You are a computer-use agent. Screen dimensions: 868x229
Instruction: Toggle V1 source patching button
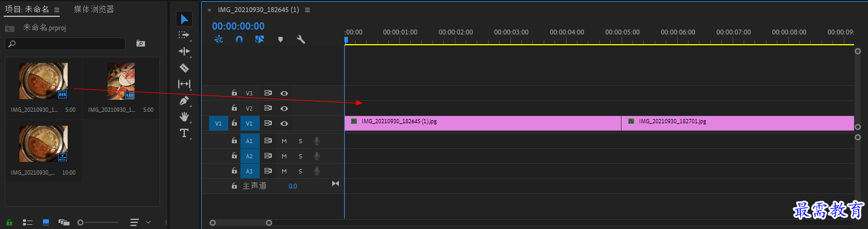pos(219,123)
